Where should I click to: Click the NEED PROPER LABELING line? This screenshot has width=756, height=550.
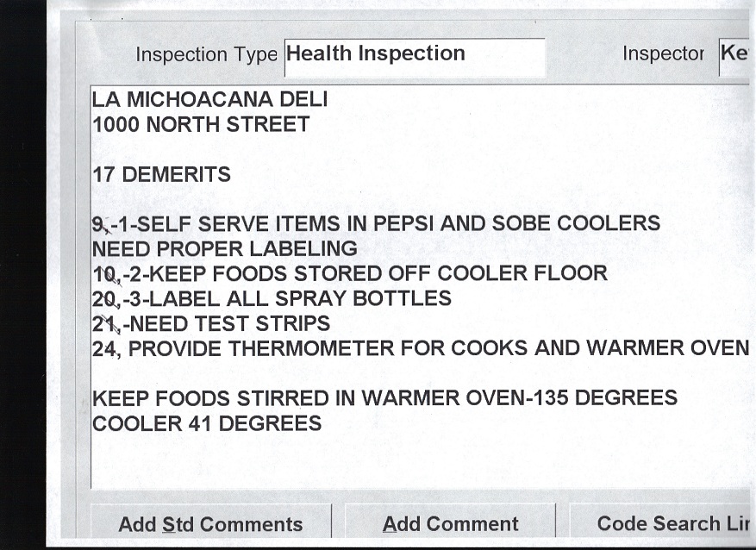[225, 249]
